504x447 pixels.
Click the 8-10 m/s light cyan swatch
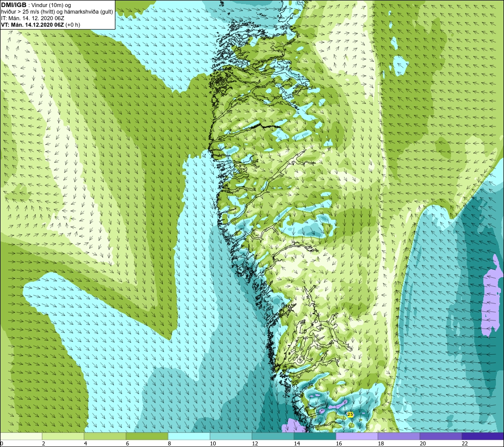pos(189,436)
